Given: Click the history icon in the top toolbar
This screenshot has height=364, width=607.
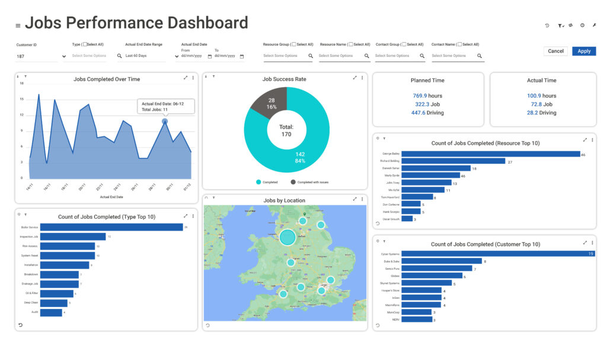Looking at the screenshot, I should 547,25.
